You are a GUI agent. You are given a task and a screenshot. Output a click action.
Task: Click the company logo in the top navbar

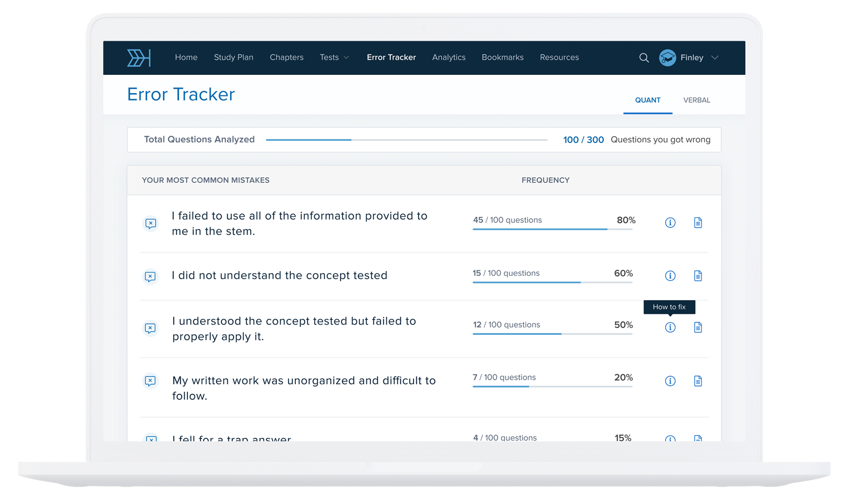point(139,57)
